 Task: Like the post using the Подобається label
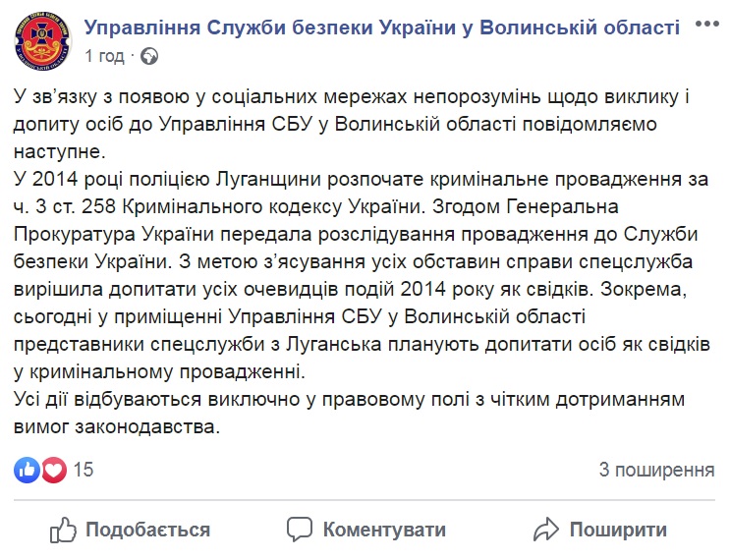(148, 531)
